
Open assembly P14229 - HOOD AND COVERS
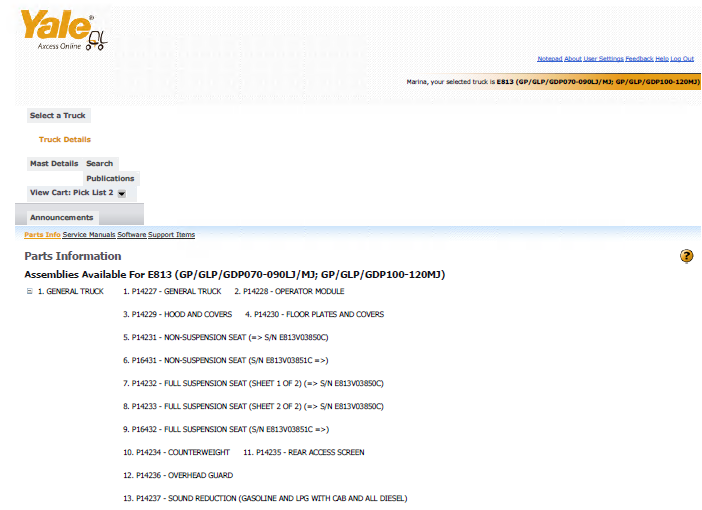[178, 314]
